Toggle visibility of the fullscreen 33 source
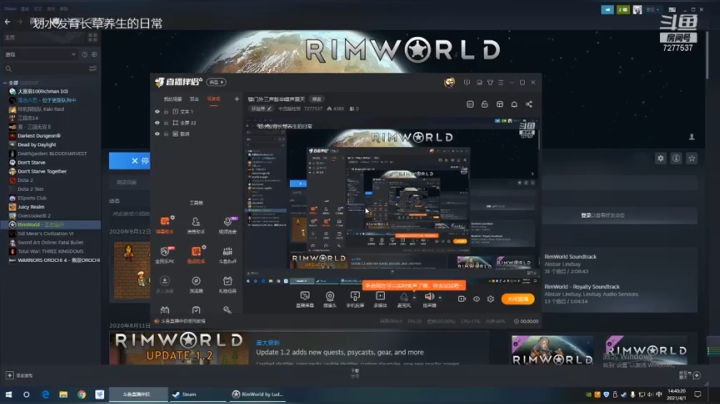Image resolution: width=720 pixels, height=404 pixels. tap(157, 123)
